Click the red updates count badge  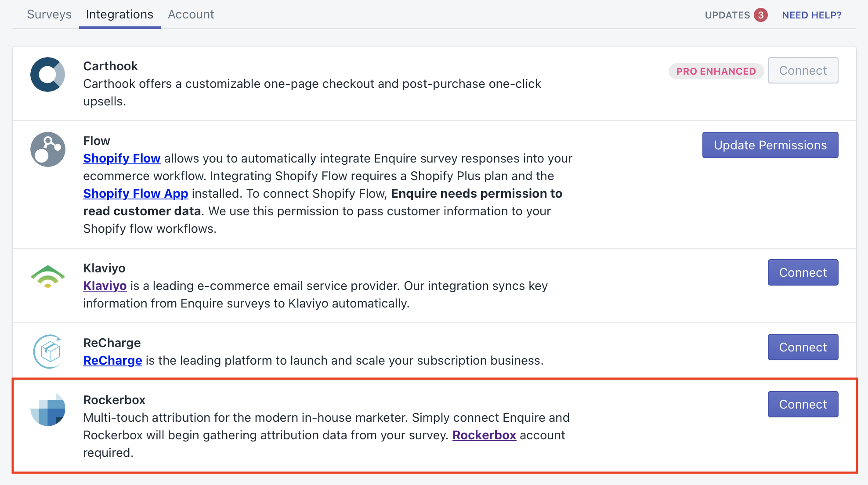761,15
